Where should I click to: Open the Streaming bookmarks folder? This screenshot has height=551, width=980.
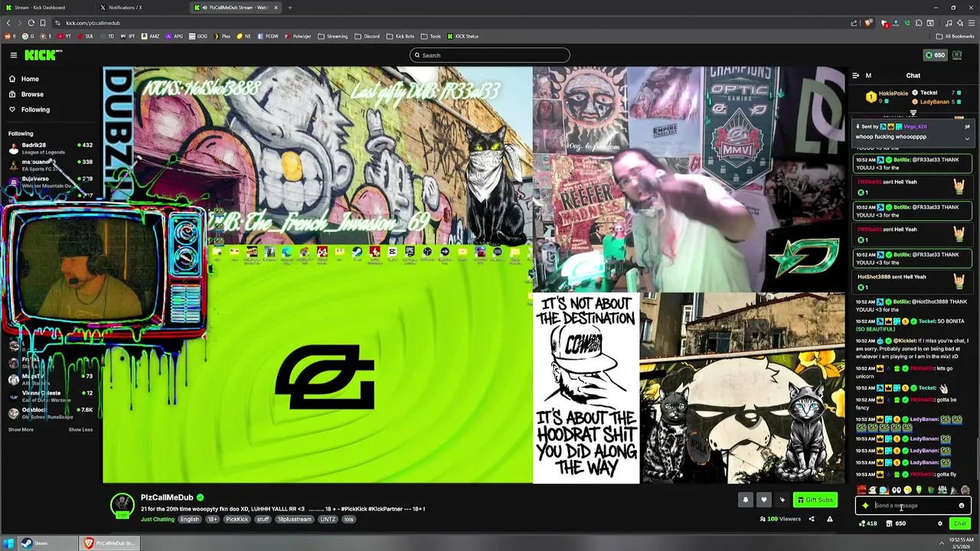[x=332, y=36]
